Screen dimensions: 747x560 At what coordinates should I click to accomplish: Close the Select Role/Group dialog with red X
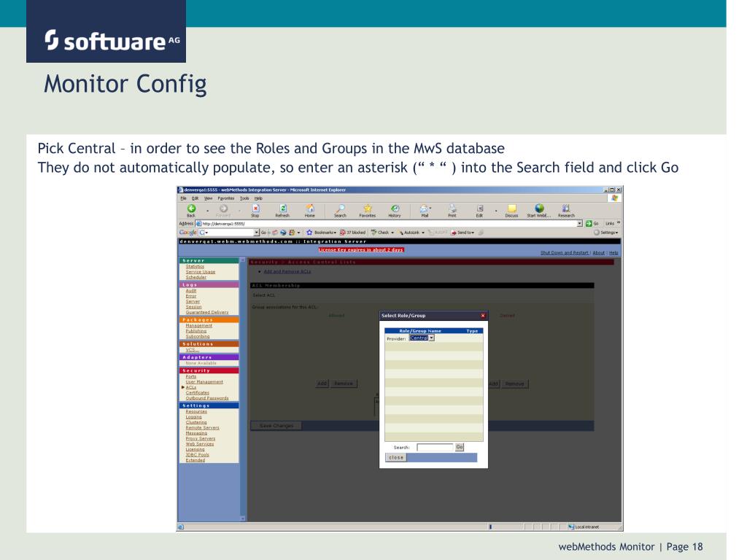pos(483,315)
